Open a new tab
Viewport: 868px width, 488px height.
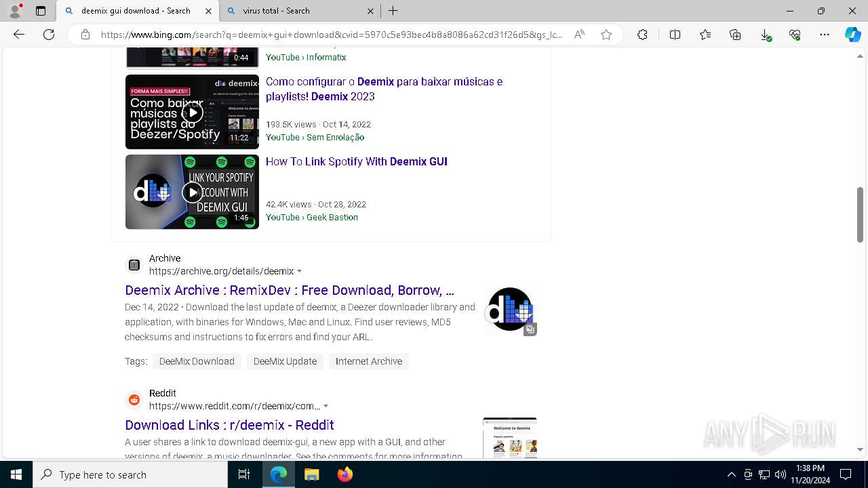[x=393, y=11]
